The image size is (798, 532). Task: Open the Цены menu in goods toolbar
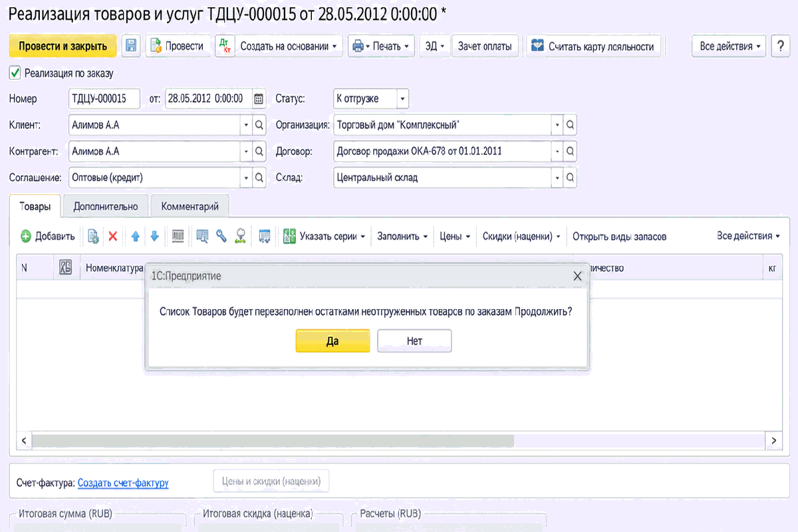coord(455,236)
